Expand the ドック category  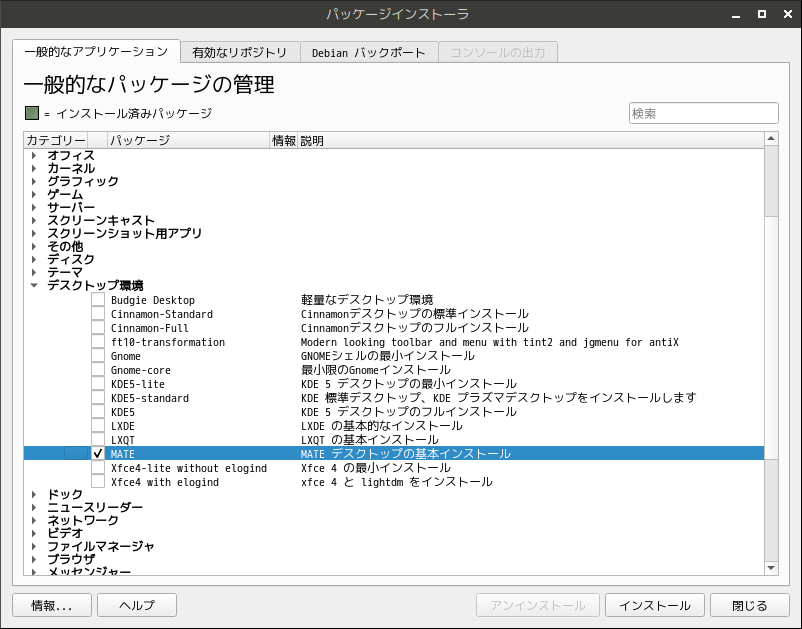point(34,494)
